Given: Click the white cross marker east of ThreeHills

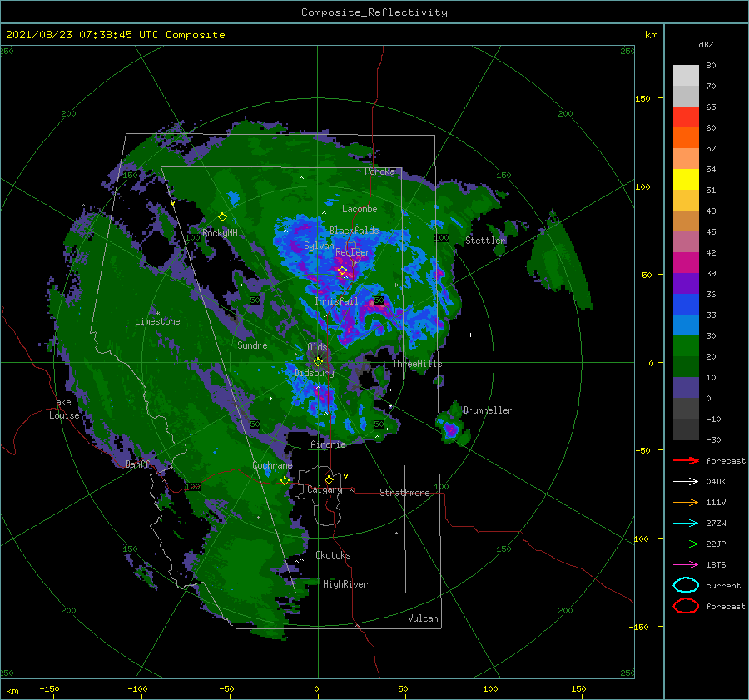Looking at the screenshot, I should (470, 335).
